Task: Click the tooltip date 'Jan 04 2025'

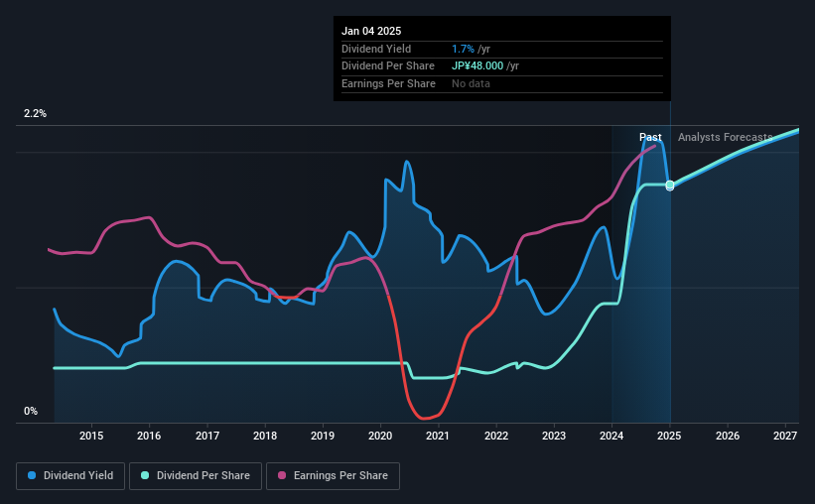Action: 371,31
